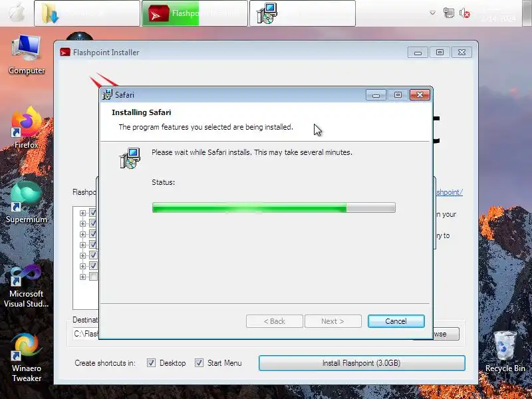
Task: Select the Recycle Bin desktop icon
Action: point(505,352)
